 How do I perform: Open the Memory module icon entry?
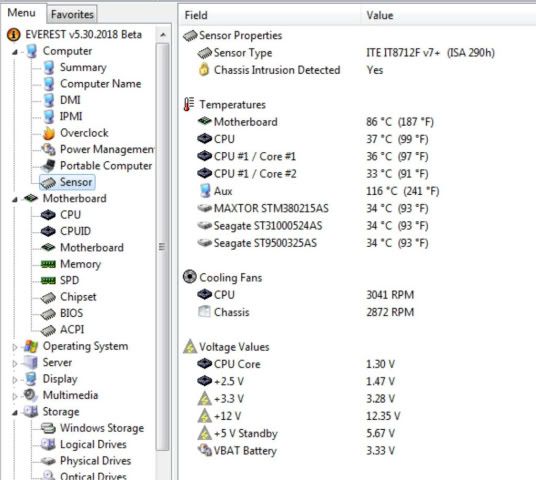[x=48, y=264]
